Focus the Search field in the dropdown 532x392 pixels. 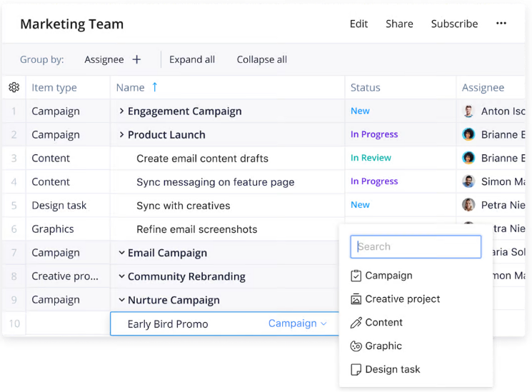pyautogui.click(x=416, y=247)
